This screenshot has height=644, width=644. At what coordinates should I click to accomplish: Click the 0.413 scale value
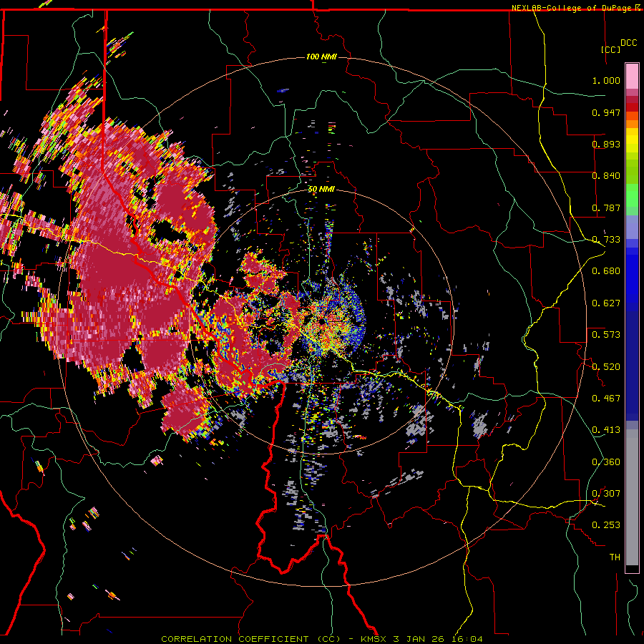(x=606, y=430)
